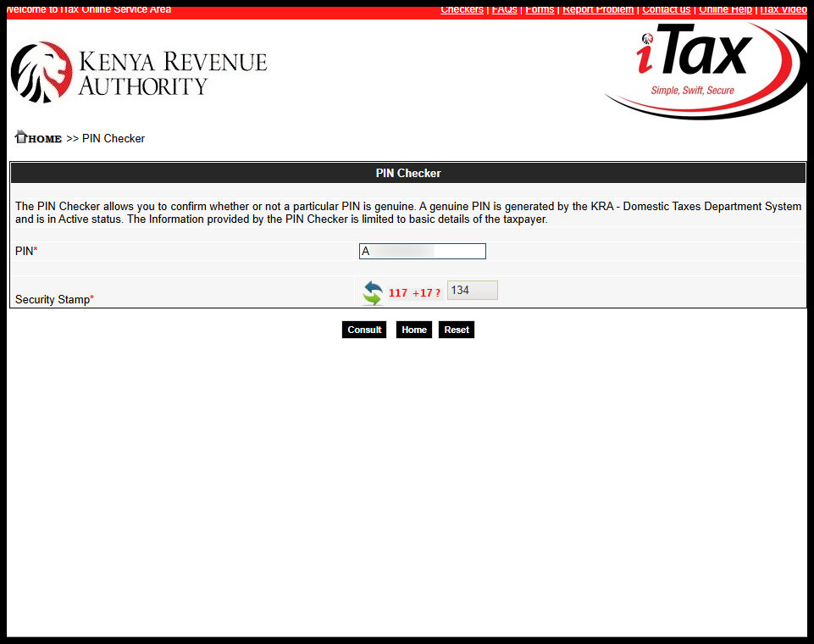Image resolution: width=814 pixels, height=644 pixels.
Task: Click the PIN Checker title bar
Action: pos(407,173)
